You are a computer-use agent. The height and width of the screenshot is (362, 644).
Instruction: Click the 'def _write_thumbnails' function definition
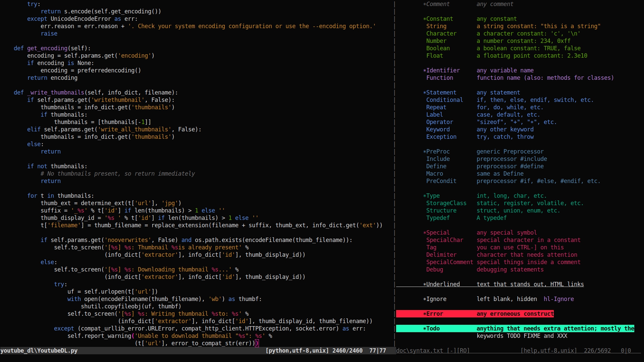[96, 93]
